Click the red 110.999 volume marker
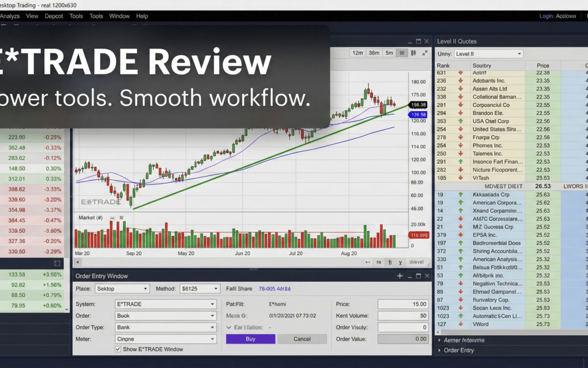 click(419, 235)
